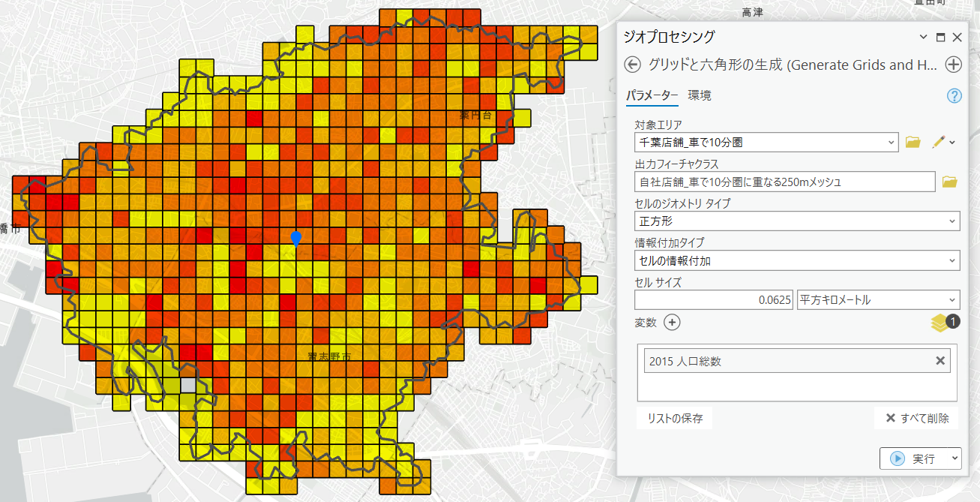This screenshot has width=980, height=502.
Task: Select the 2015 人口総数 variable entry
Action: click(797, 361)
